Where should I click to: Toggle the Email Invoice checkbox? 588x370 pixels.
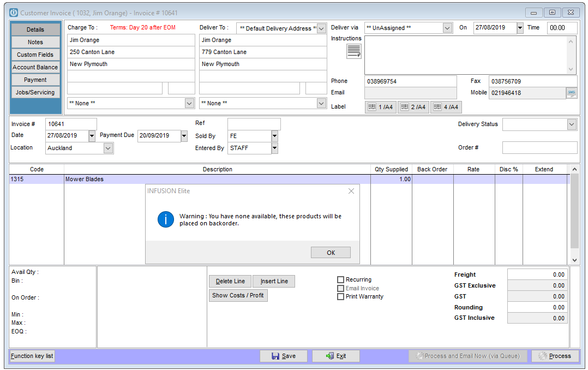pyautogui.click(x=340, y=288)
